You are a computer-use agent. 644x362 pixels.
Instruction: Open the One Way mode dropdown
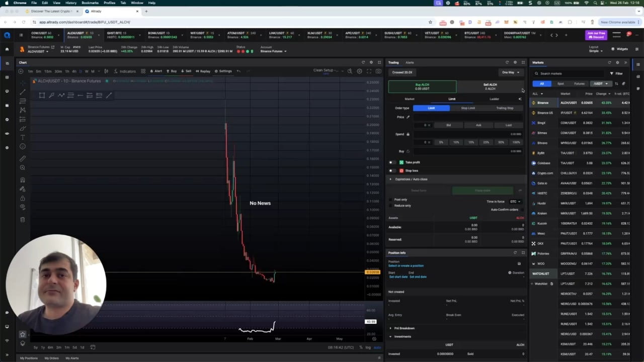tap(510, 72)
